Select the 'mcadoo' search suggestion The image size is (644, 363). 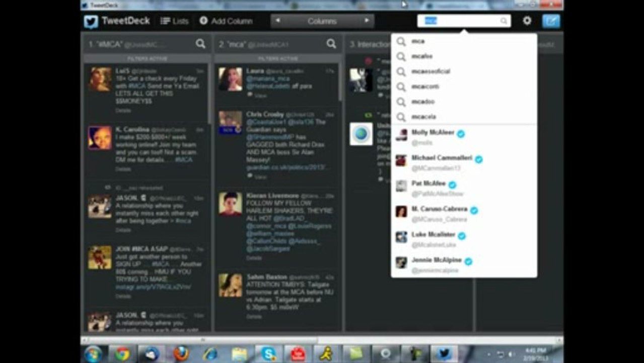(x=464, y=102)
